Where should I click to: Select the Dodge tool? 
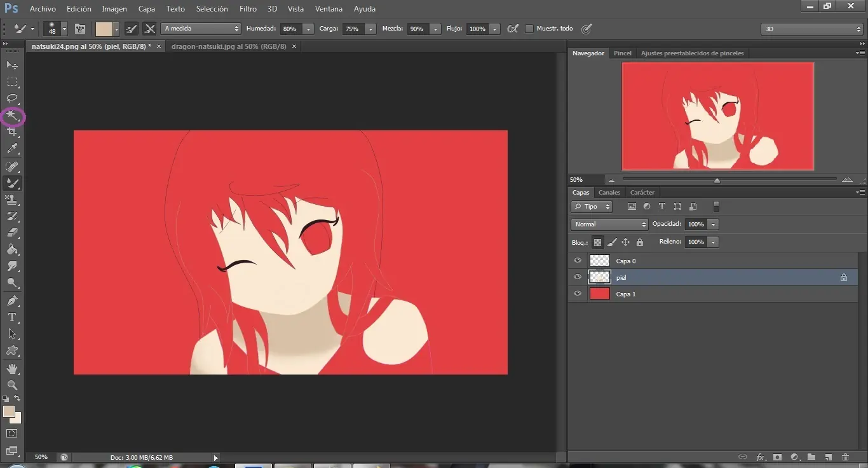point(12,282)
